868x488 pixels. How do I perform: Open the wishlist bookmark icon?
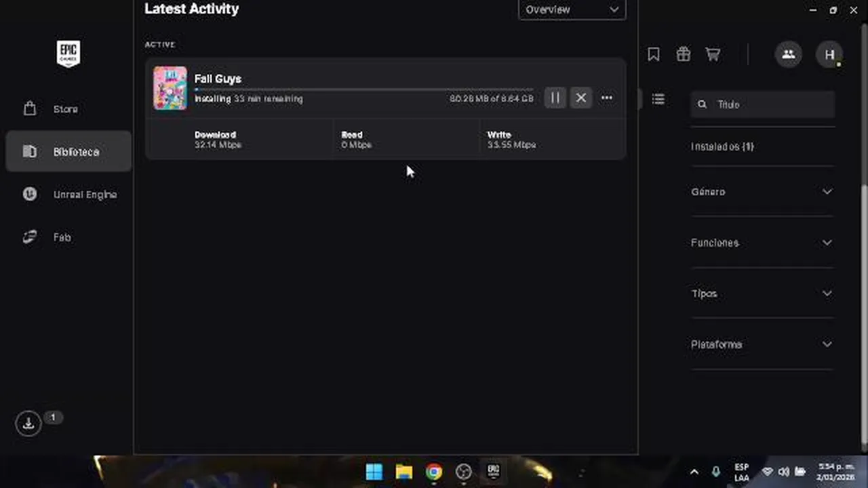click(x=654, y=54)
